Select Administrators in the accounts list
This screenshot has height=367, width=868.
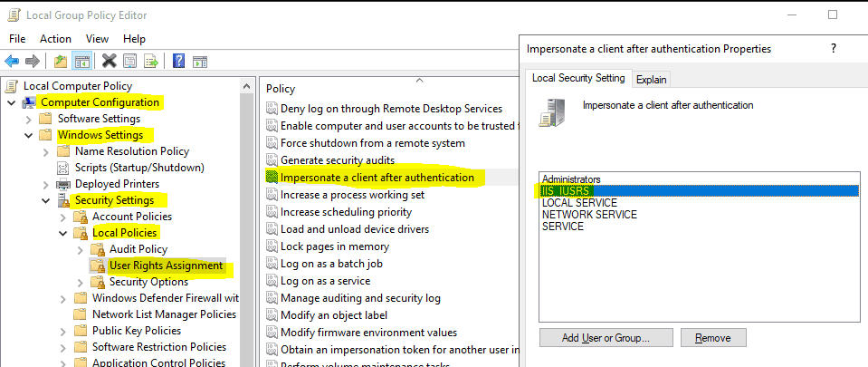coord(699,179)
